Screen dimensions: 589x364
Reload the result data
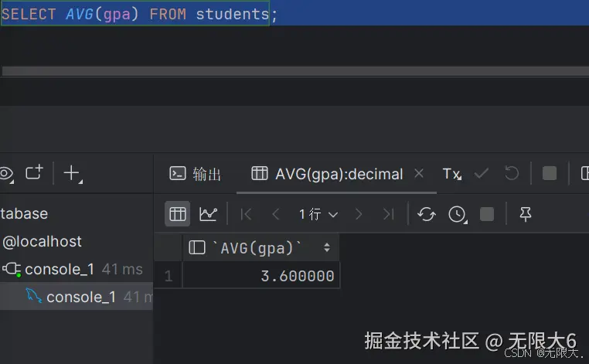427,215
